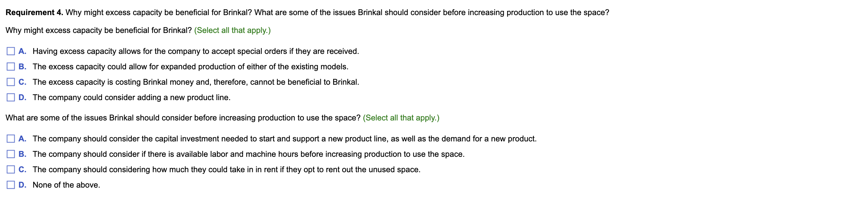
Task: Click the excess capacity beneficial question text
Action: [x=98, y=30]
